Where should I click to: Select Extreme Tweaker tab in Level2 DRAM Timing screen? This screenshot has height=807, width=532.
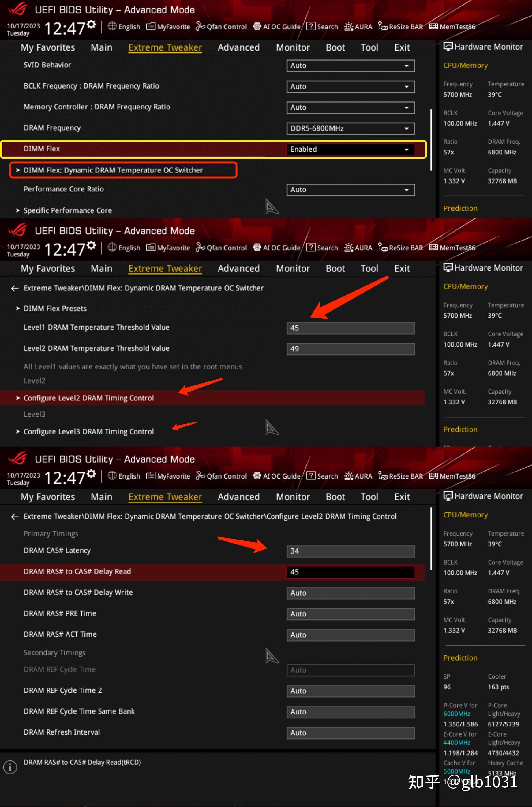point(165,497)
